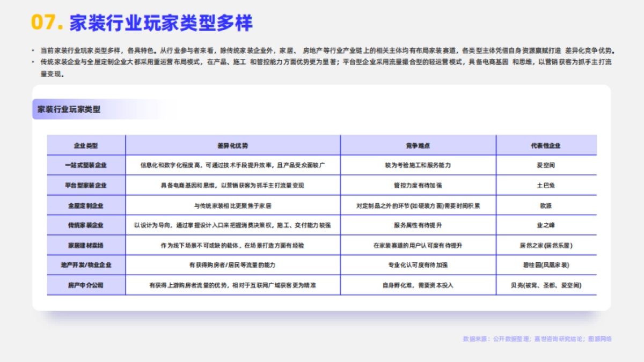The height and width of the screenshot is (362, 644).
Task: Click the 数据来源 footer text
Action: pos(537,339)
